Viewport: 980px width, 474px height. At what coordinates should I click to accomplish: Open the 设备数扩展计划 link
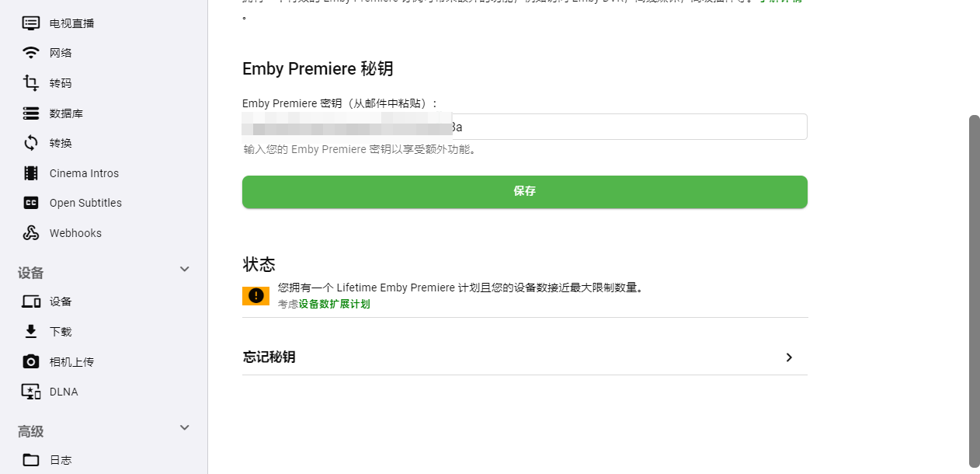pos(335,304)
